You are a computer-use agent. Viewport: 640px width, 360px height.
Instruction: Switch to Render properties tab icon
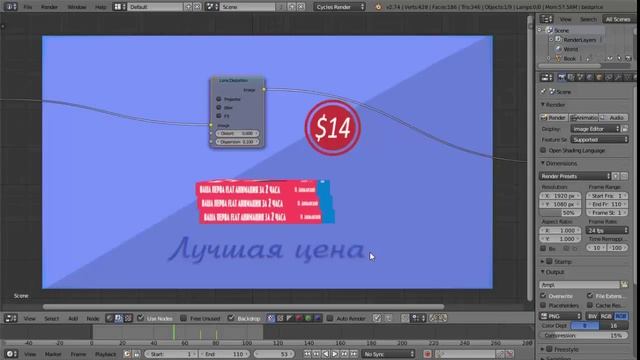click(562, 77)
